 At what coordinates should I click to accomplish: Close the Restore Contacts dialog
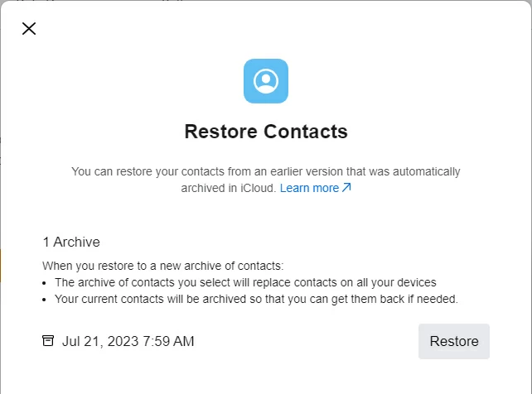29,29
